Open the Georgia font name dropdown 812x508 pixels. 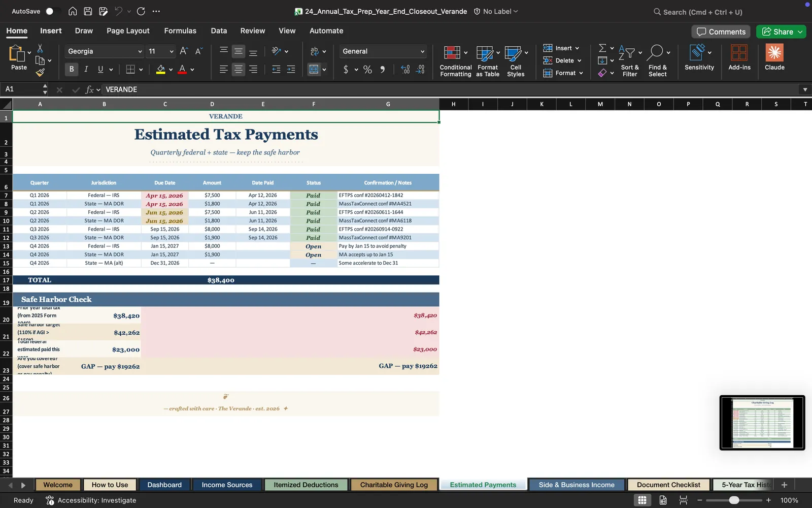(x=140, y=51)
